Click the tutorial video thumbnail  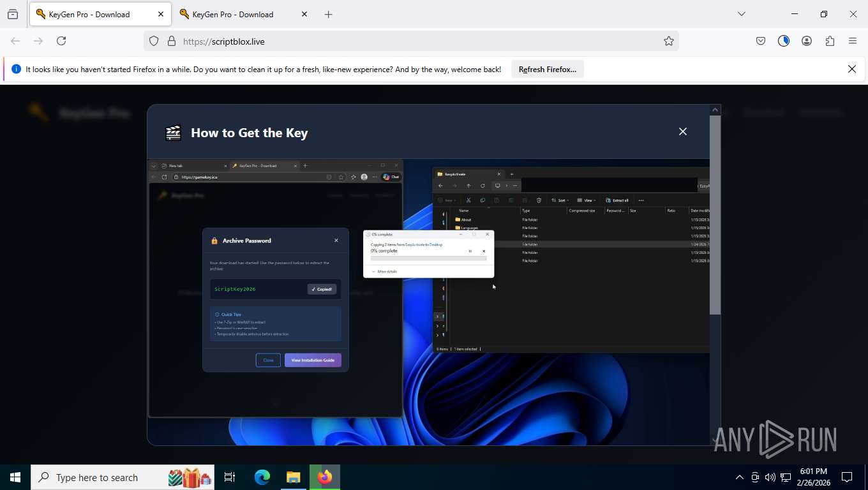428,302
